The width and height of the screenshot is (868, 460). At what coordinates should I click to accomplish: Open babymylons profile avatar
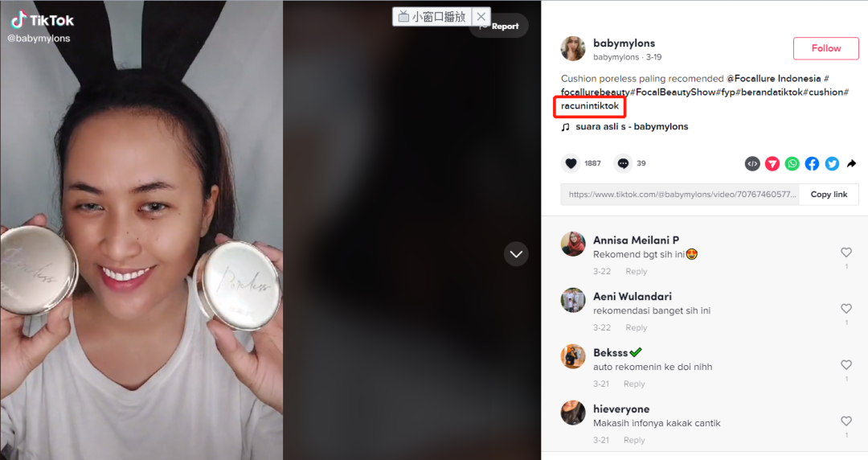click(x=573, y=49)
